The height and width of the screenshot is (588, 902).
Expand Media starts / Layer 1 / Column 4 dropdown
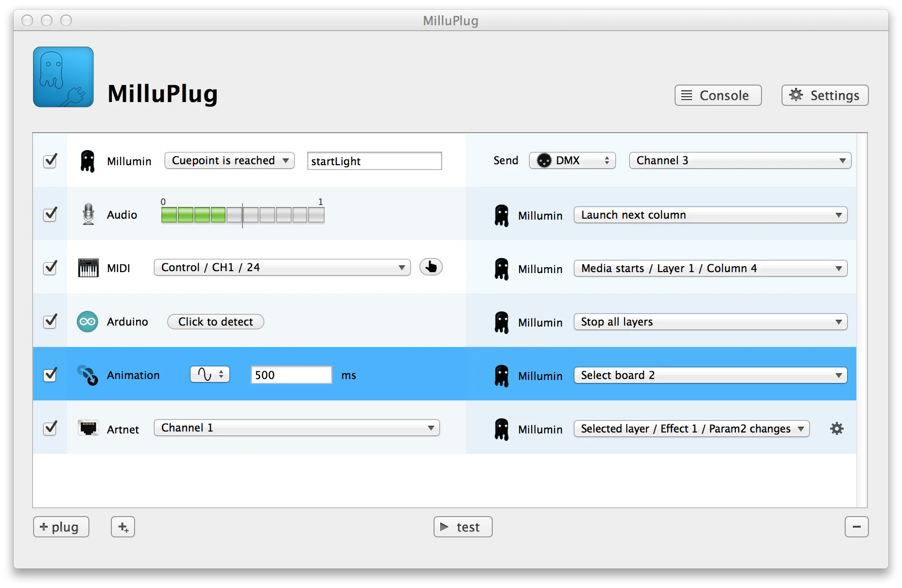pos(711,268)
